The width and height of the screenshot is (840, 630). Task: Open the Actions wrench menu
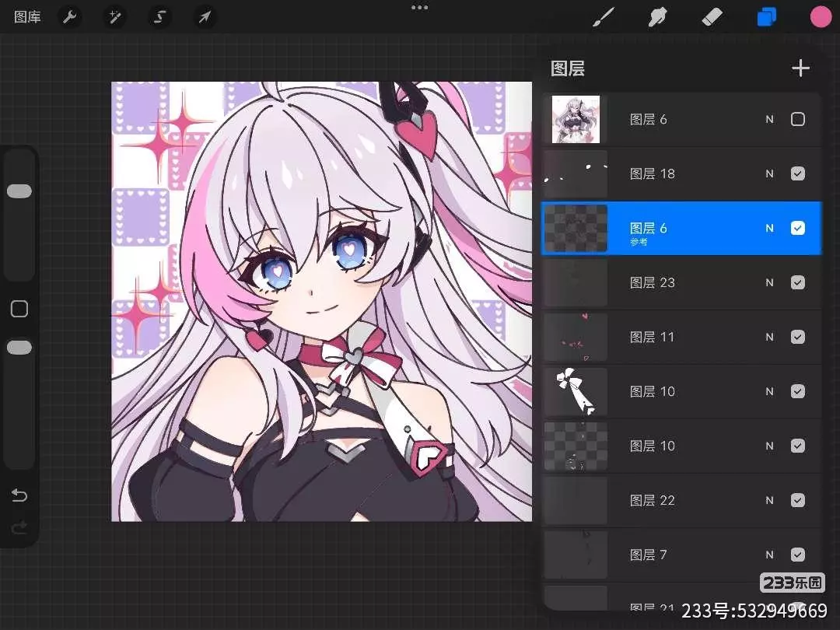tap(70, 17)
